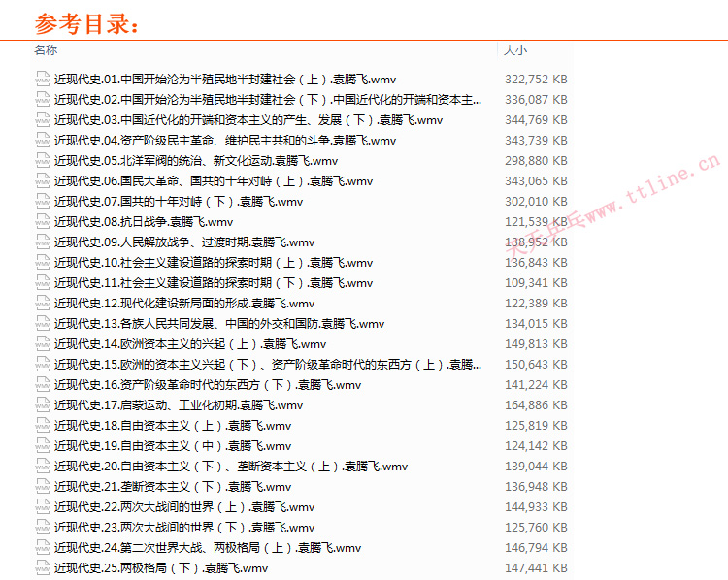
Task: Sort files by the 大小 column header
Action: click(x=515, y=50)
